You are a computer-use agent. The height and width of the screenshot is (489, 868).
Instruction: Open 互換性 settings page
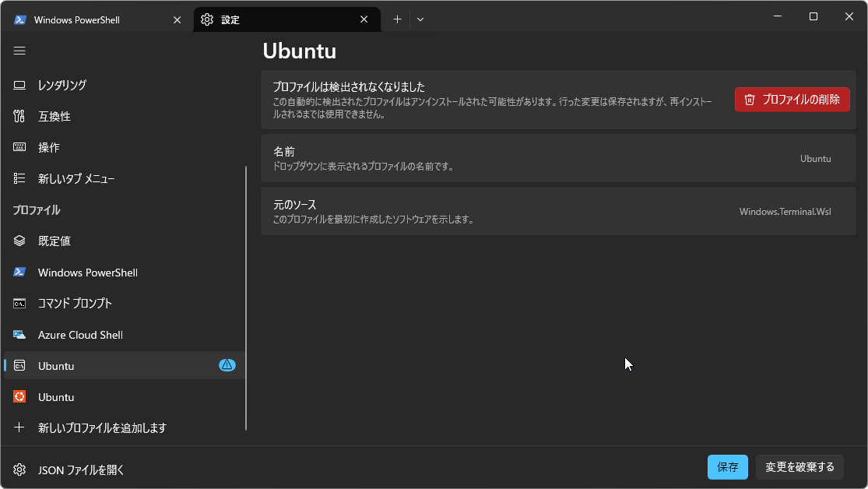coord(54,116)
